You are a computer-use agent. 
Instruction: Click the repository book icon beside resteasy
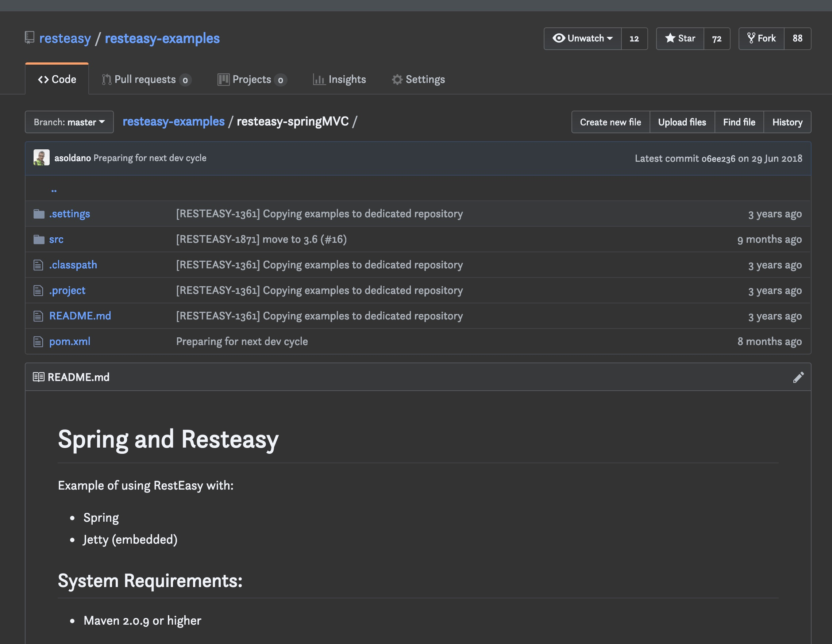[29, 38]
